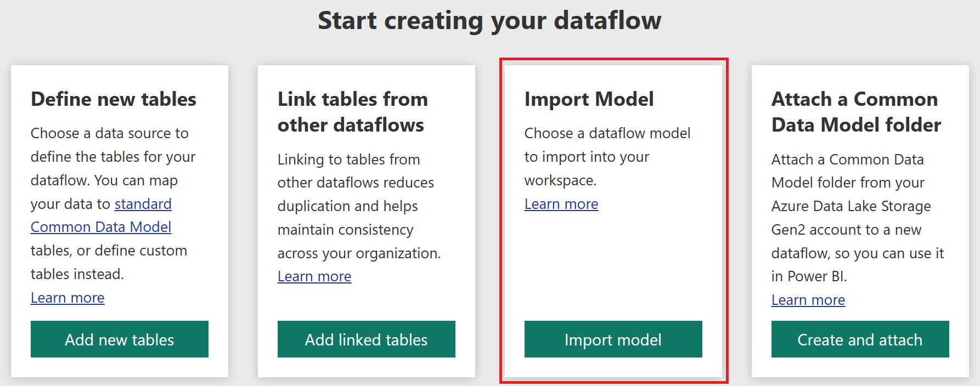980x386 pixels.
Task: Open Learn more under Define new tables
Action: [x=67, y=298]
